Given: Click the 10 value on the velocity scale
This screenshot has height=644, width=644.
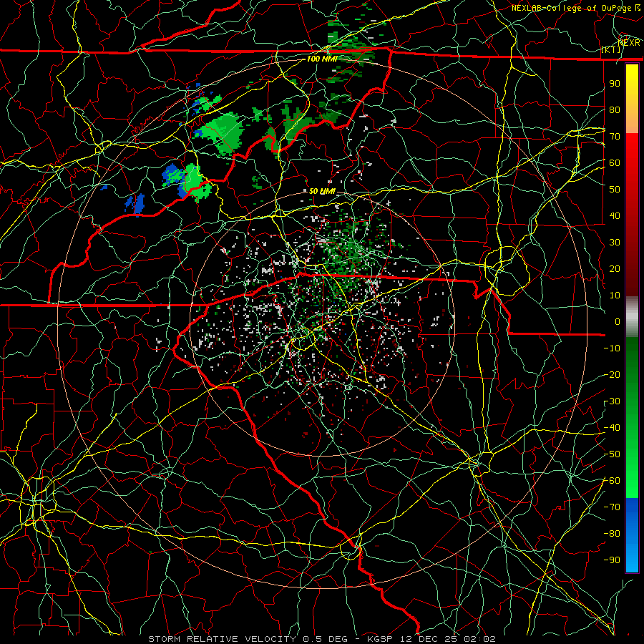Looking at the screenshot, I should [x=615, y=296].
